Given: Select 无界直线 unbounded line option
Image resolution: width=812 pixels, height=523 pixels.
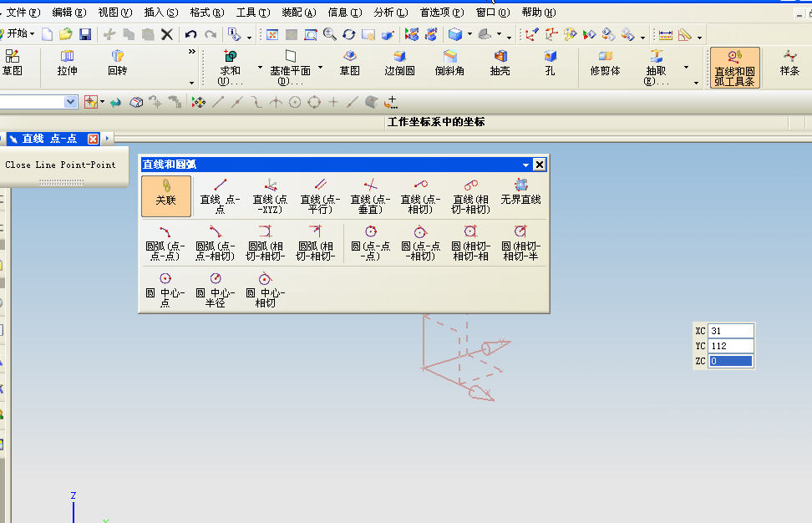Looking at the screenshot, I should tap(521, 191).
